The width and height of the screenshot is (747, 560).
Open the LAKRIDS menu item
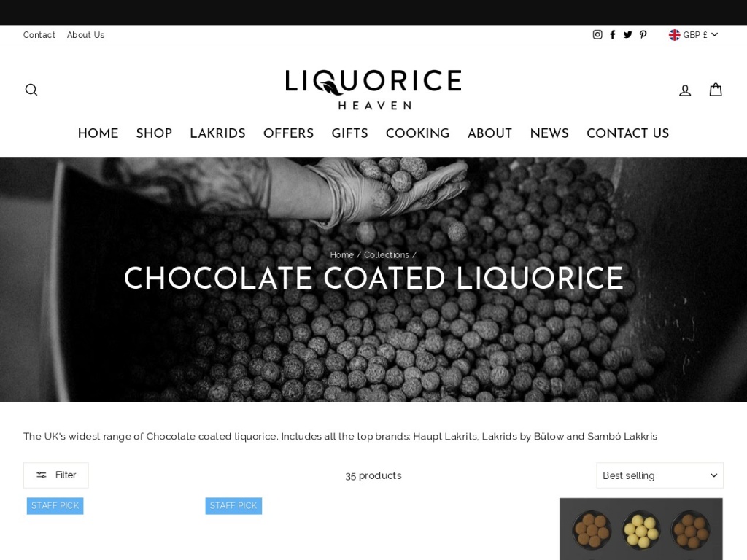click(x=217, y=133)
